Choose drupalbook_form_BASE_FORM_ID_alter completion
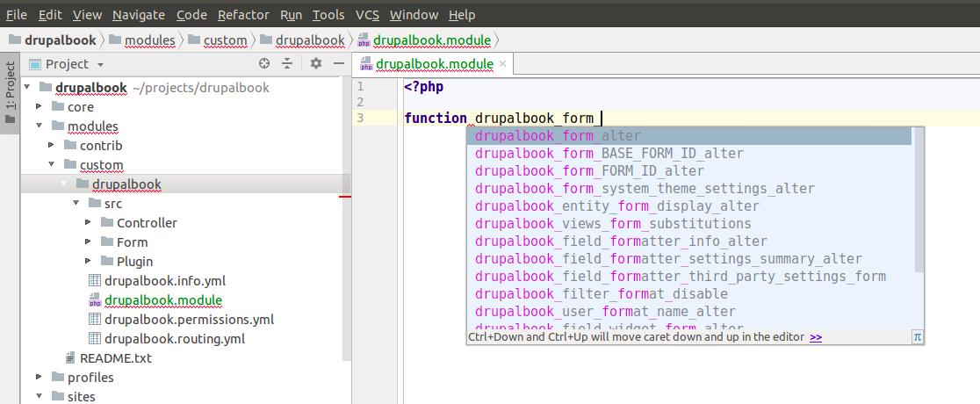The height and width of the screenshot is (404, 980). (x=688, y=153)
